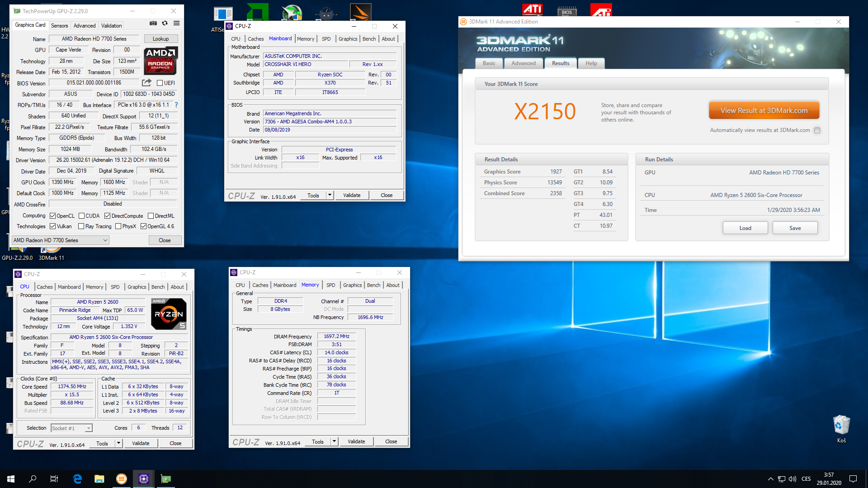Toggle the DirectCompute checkbox
868x488 pixels.
coord(107,216)
